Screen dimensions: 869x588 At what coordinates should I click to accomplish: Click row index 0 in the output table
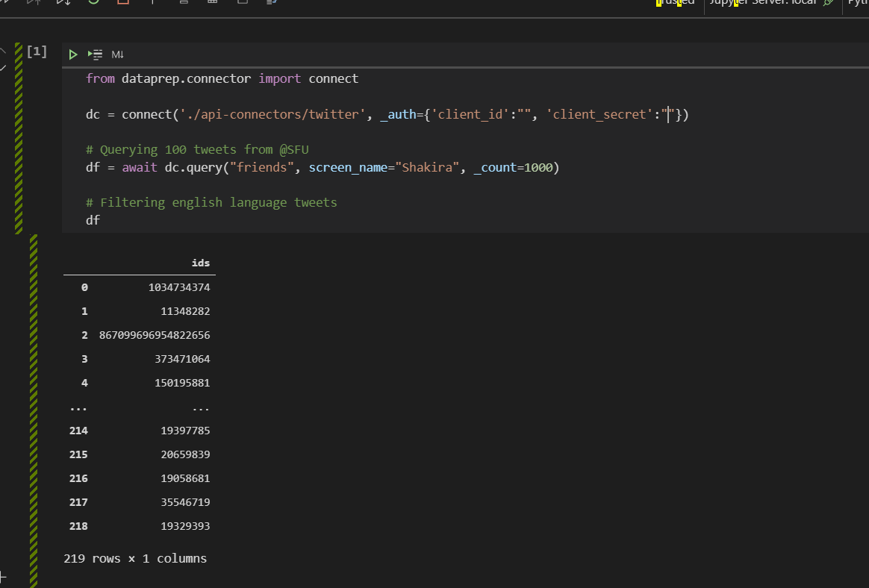(84, 287)
